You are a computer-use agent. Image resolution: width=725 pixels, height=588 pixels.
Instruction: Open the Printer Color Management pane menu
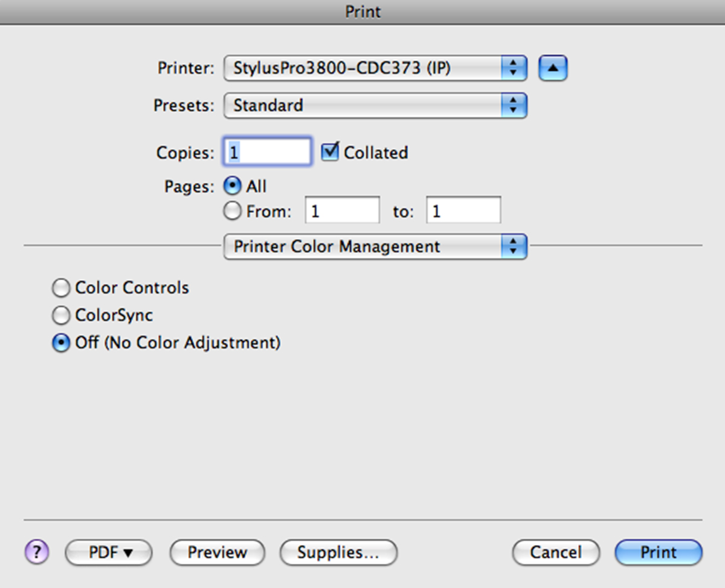pyautogui.click(x=375, y=247)
